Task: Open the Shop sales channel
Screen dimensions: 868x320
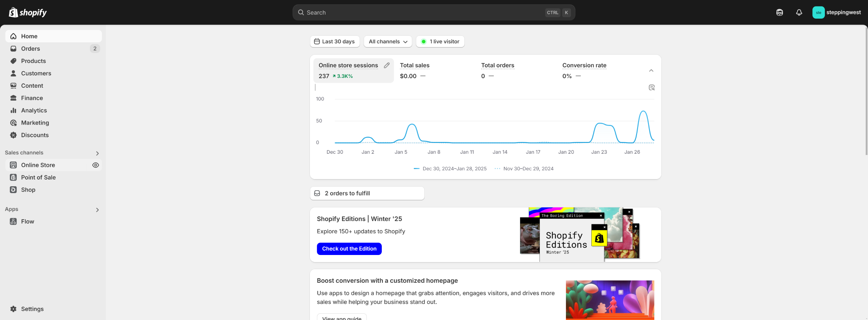Action: coord(54,190)
